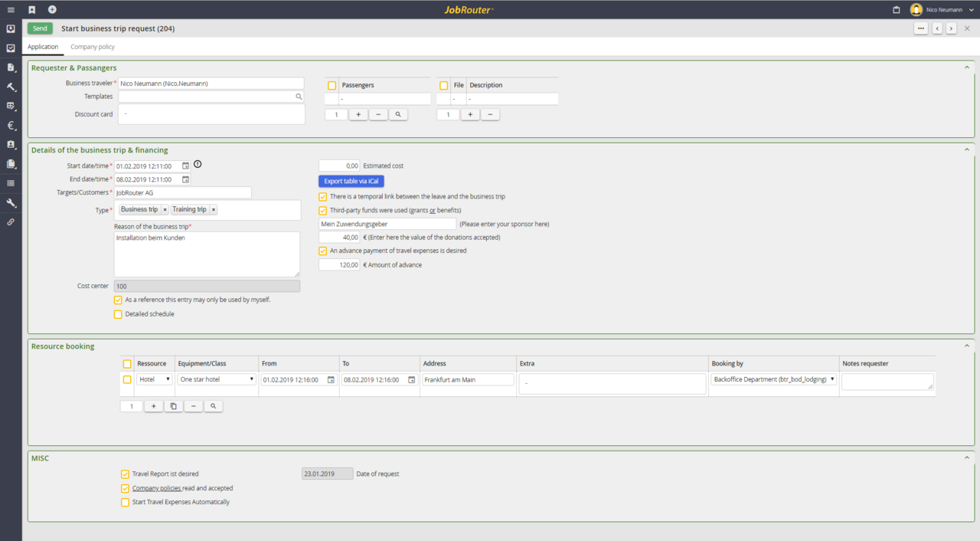This screenshot has height=541, width=980.
Task: Click the plus circle icon in the top bar
Action: [x=52, y=10]
